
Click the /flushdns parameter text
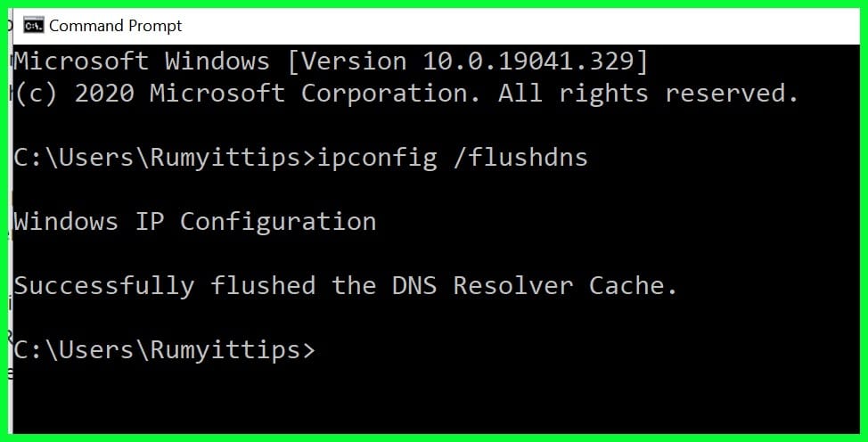520,158
